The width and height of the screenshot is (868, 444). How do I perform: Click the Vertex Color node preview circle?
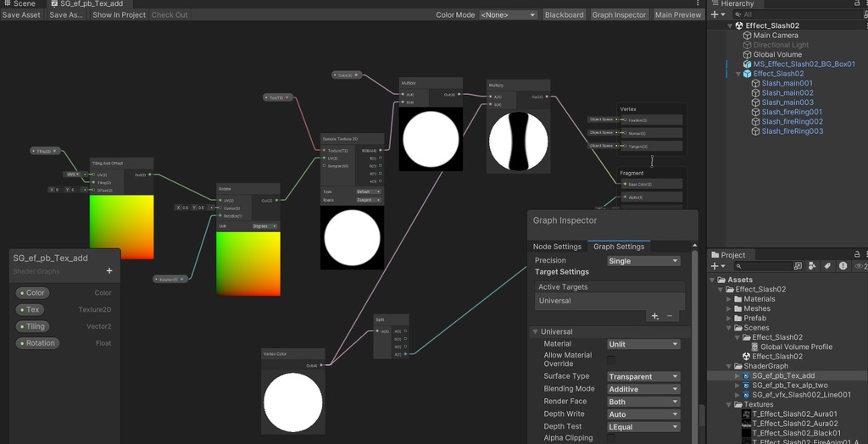click(x=292, y=402)
